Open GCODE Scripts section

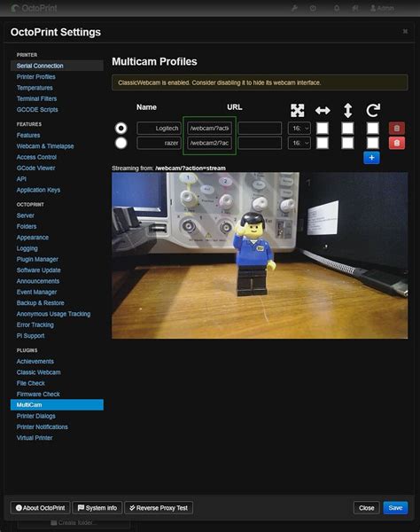tap(37, 109)
